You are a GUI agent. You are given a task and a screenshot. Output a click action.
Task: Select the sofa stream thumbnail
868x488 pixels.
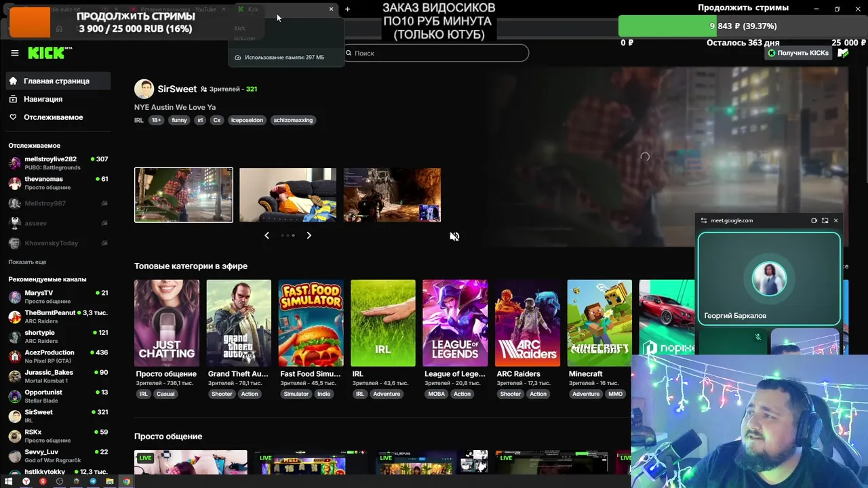pyautogui.click(x=288, y=195)
